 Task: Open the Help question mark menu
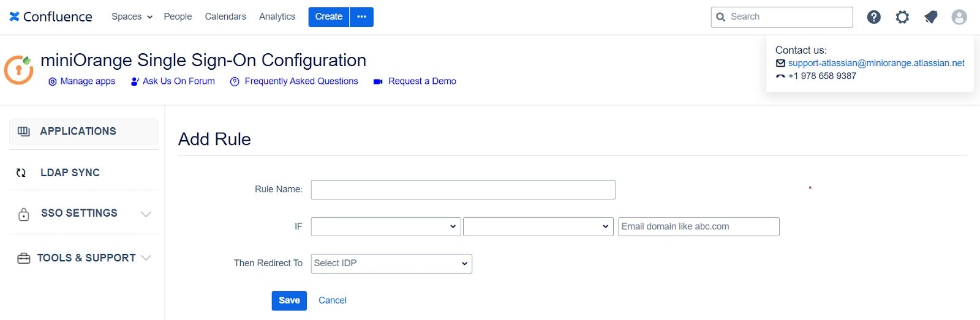874,17
